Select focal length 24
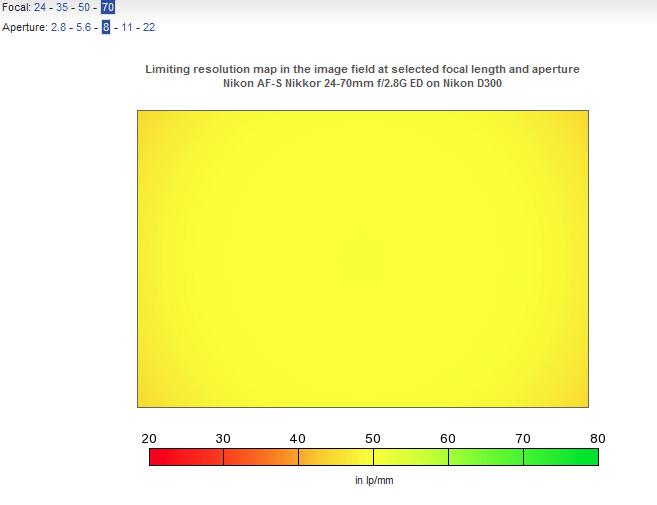Viewport: 657px width, 505px height. tap(40, 7)
